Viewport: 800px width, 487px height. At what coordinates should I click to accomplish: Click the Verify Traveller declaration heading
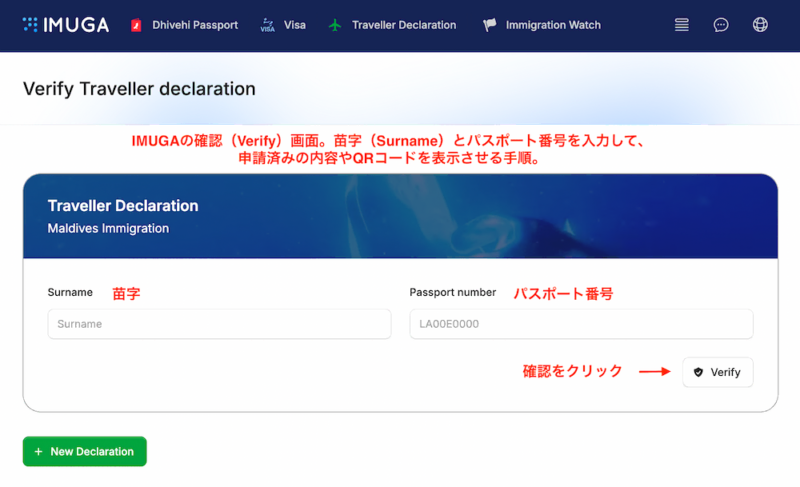(139, 89)
